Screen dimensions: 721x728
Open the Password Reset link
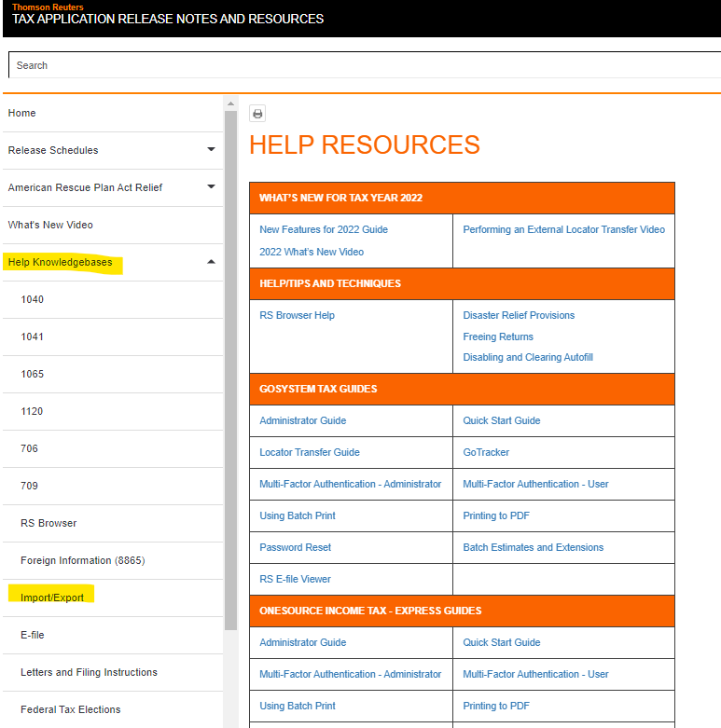click(x=295, y=547)
